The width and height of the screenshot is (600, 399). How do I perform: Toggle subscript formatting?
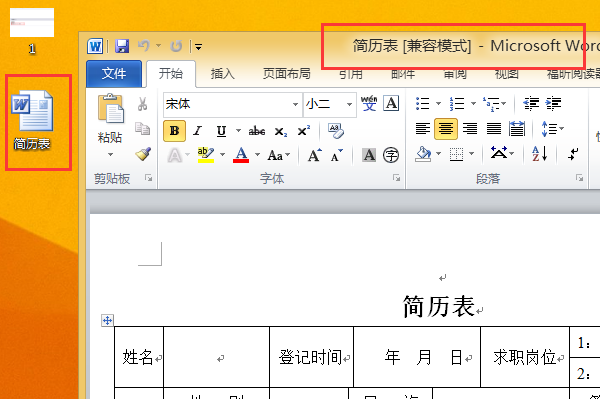[280, 132]
